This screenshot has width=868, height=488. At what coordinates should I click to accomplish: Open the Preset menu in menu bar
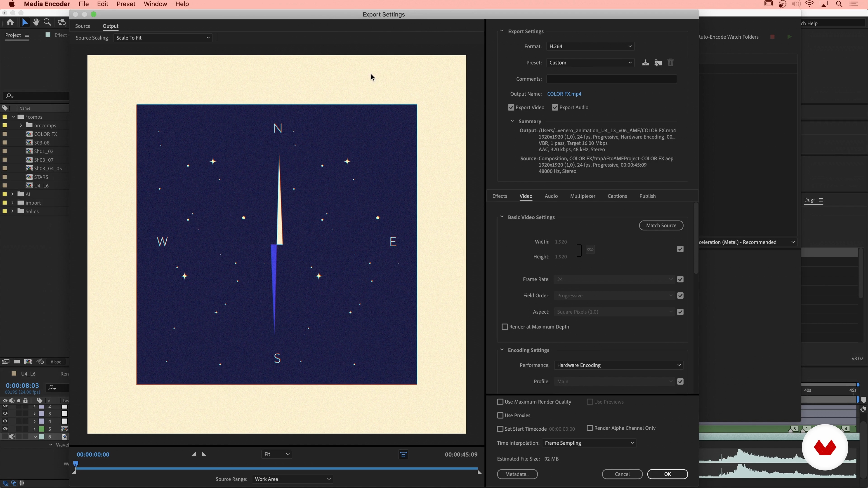point(126,4)
